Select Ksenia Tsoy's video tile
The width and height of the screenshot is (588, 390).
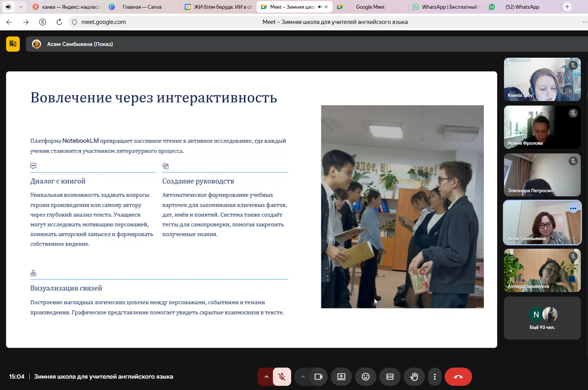click(542, 79)
